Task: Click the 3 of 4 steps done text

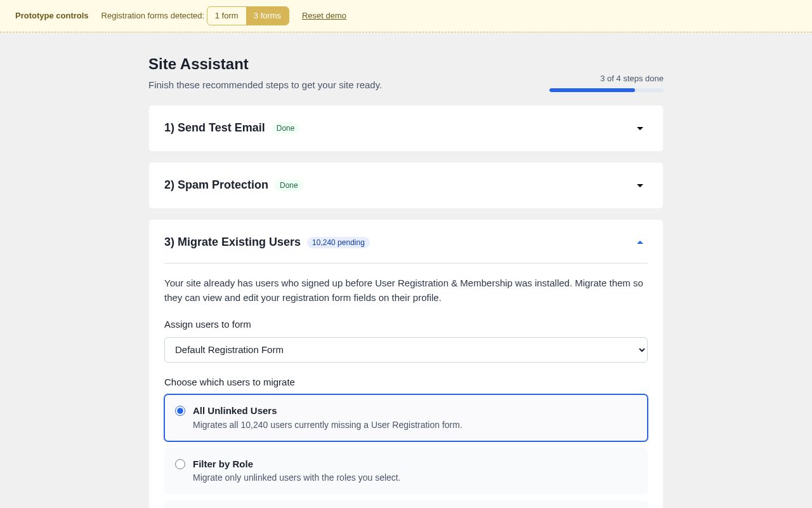Action: pos(632,79)
